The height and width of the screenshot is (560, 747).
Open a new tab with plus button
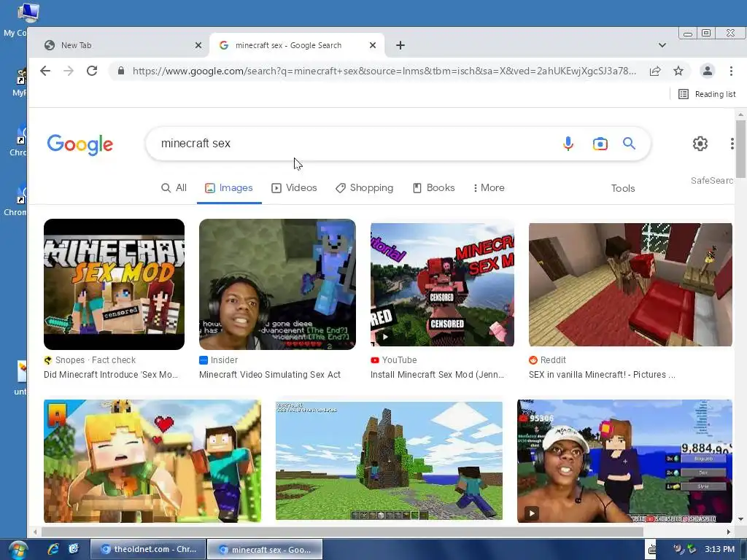(x=400, y=45)
